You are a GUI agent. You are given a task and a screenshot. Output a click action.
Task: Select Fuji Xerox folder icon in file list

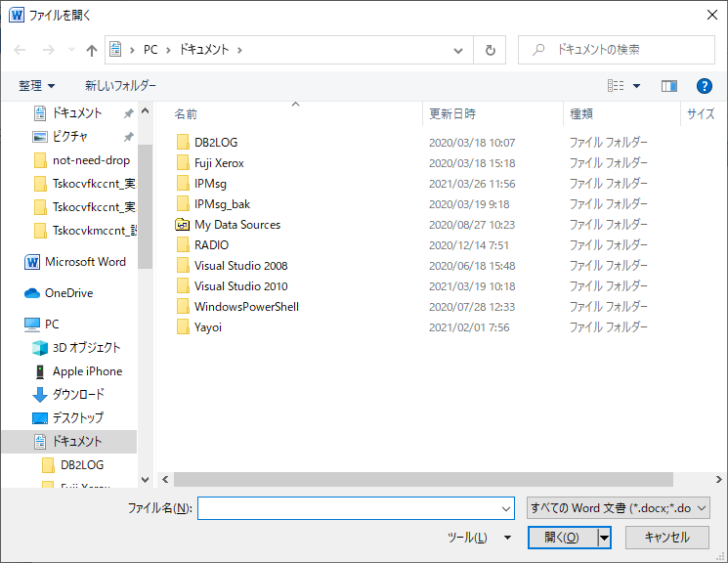183,162
